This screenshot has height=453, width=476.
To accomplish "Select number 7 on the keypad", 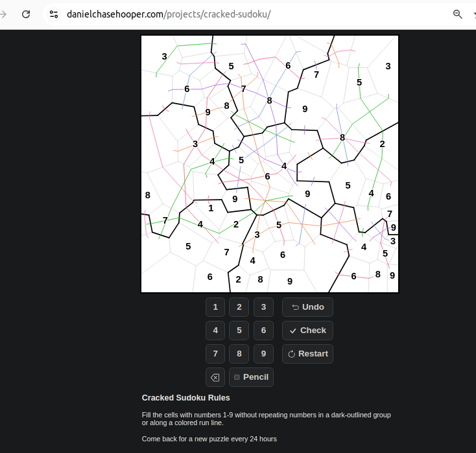I will (x=215, y=354).
